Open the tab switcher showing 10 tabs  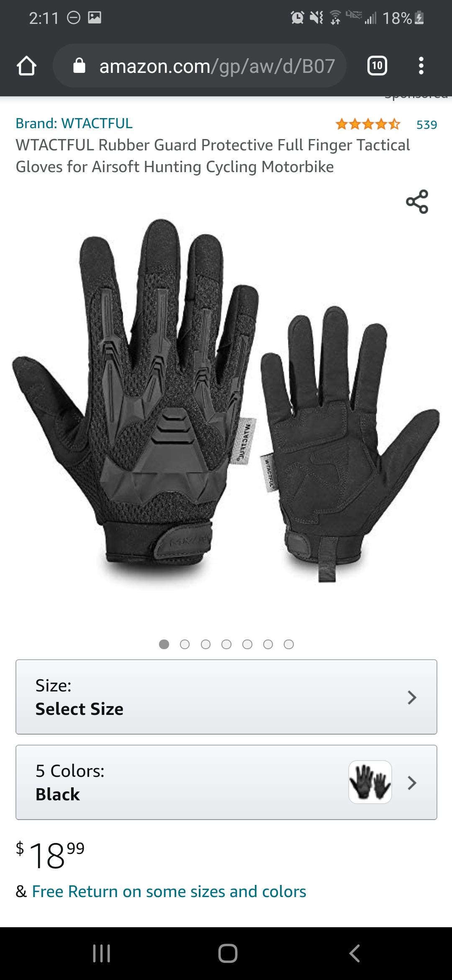click(377, 66)
